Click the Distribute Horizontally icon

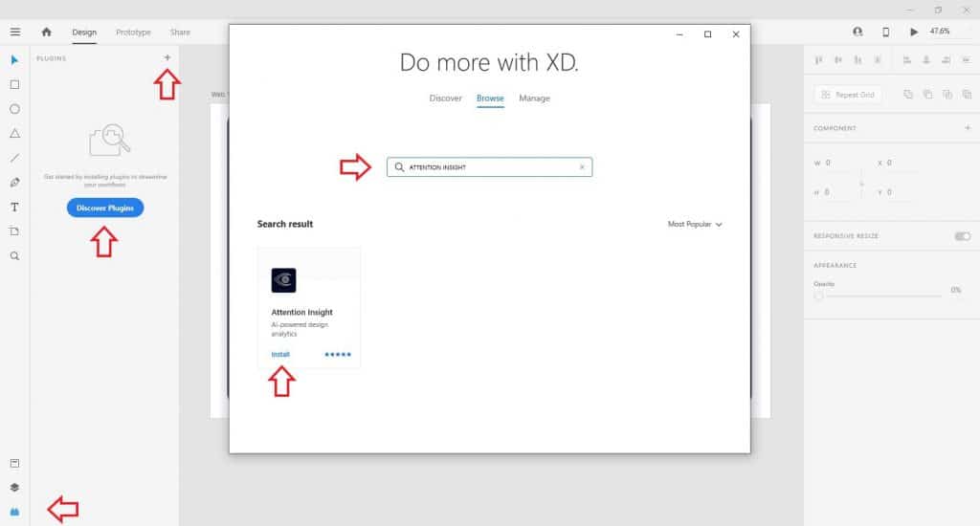(x=967, y=60)
